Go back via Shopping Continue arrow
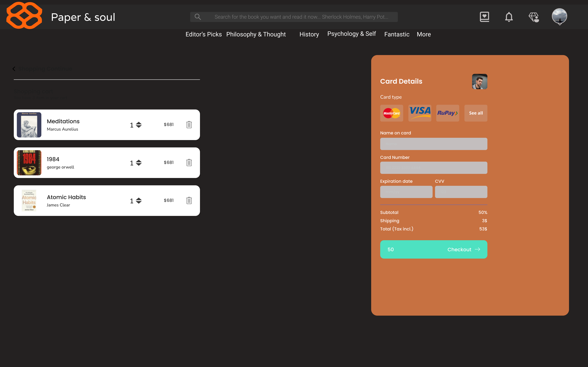Screen dimensions: 588x367 (14, 69)
